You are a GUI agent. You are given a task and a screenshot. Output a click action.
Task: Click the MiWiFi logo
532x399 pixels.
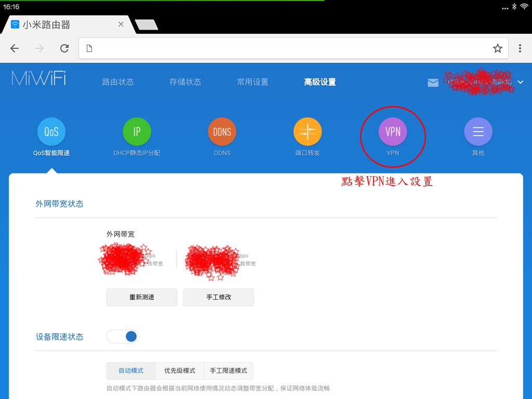click(38, 78)
